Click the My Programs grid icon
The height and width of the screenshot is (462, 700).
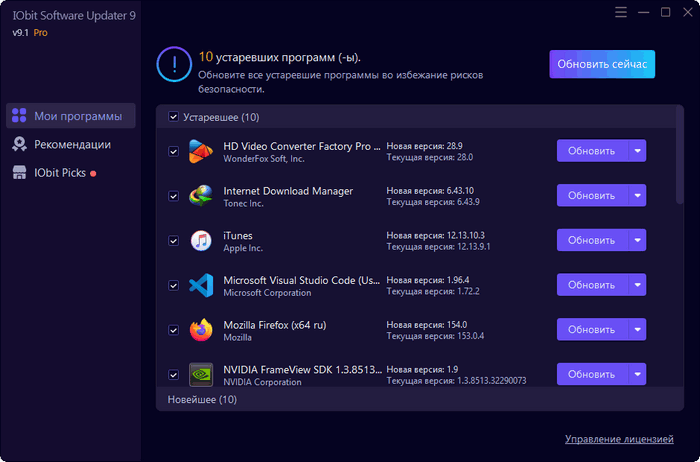pyautogui.click(x=19, y=115)
